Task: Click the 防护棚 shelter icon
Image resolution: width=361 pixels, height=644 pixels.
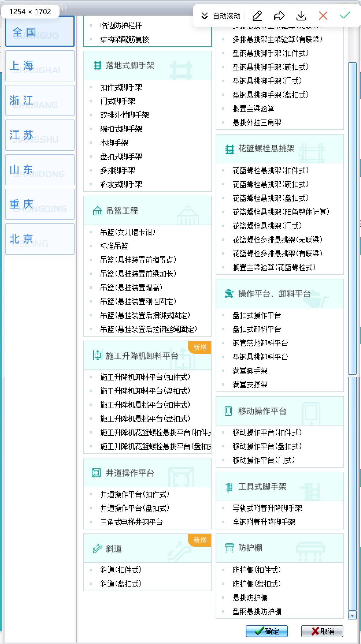Action: point(229,548)
